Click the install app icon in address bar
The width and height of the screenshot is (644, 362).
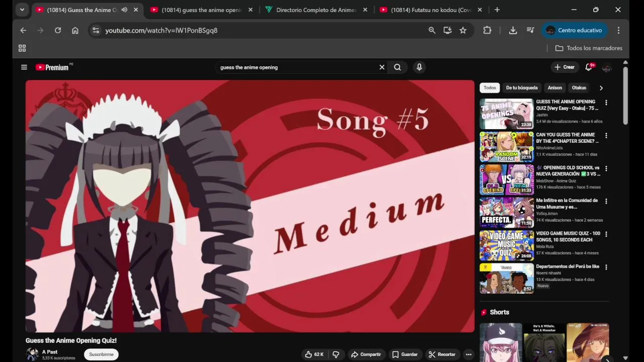[447, 30]
